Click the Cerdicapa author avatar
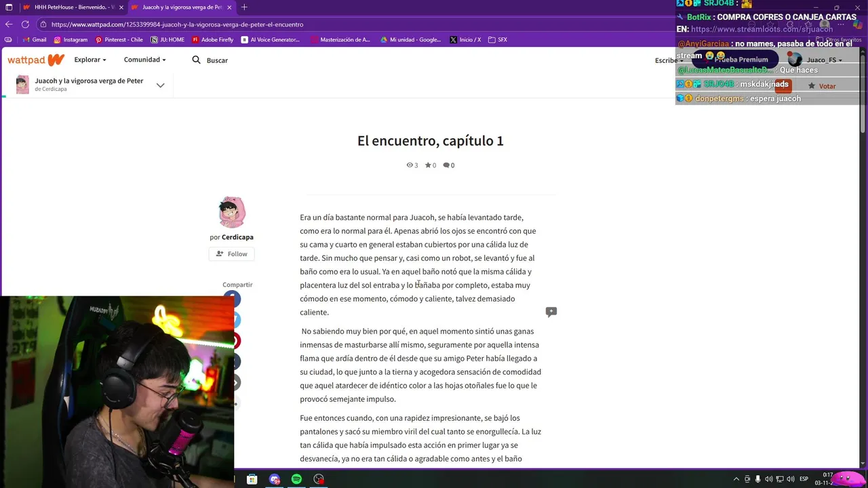868x488 pixels. pyautogui.click(x=232, y=212)
